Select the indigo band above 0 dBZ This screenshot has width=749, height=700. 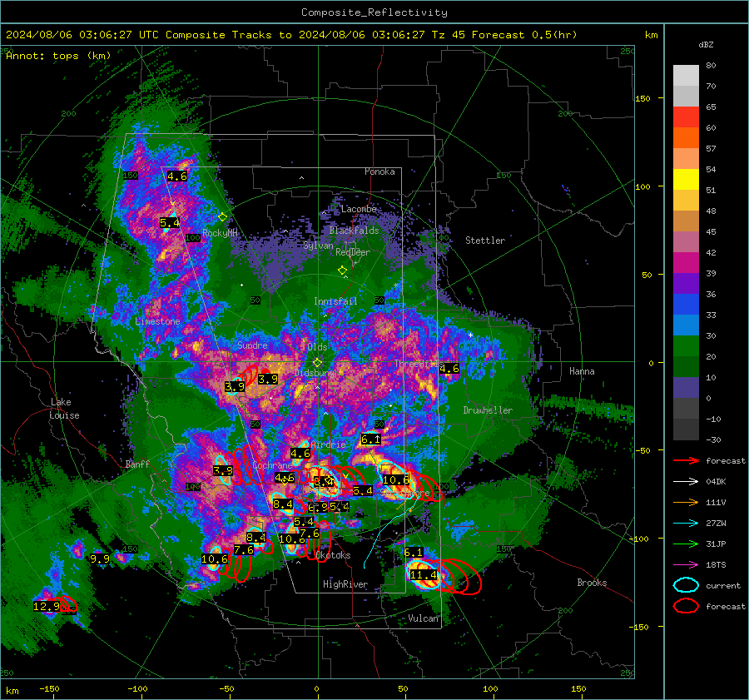pos(686,388)
